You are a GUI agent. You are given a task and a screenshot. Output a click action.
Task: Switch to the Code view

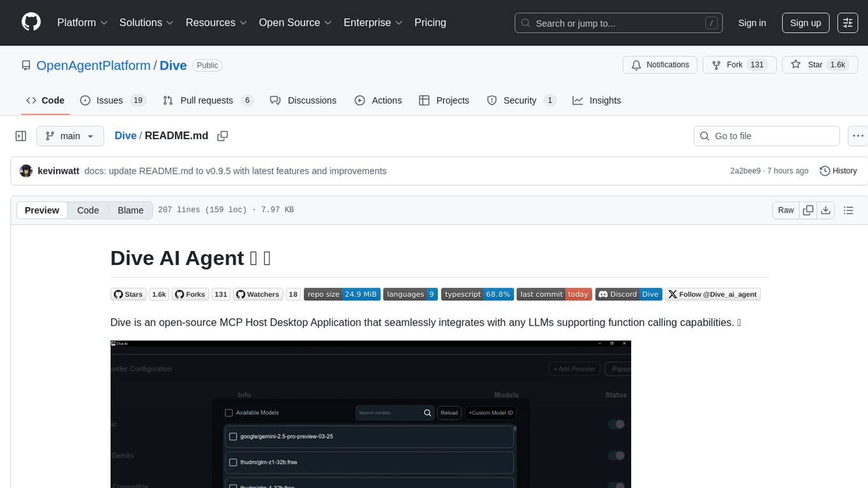(88, 210)
